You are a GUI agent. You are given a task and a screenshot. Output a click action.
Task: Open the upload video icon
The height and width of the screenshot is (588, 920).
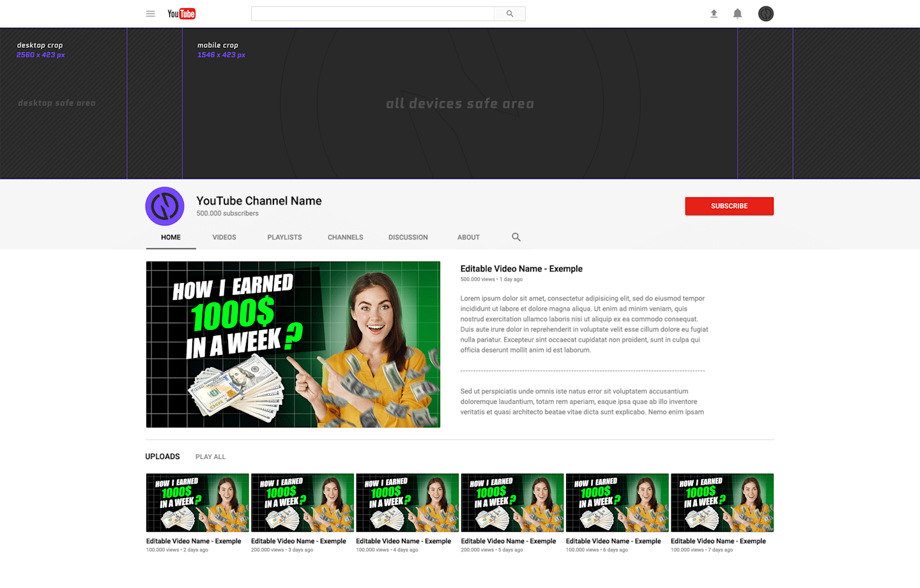click(714, 13)
